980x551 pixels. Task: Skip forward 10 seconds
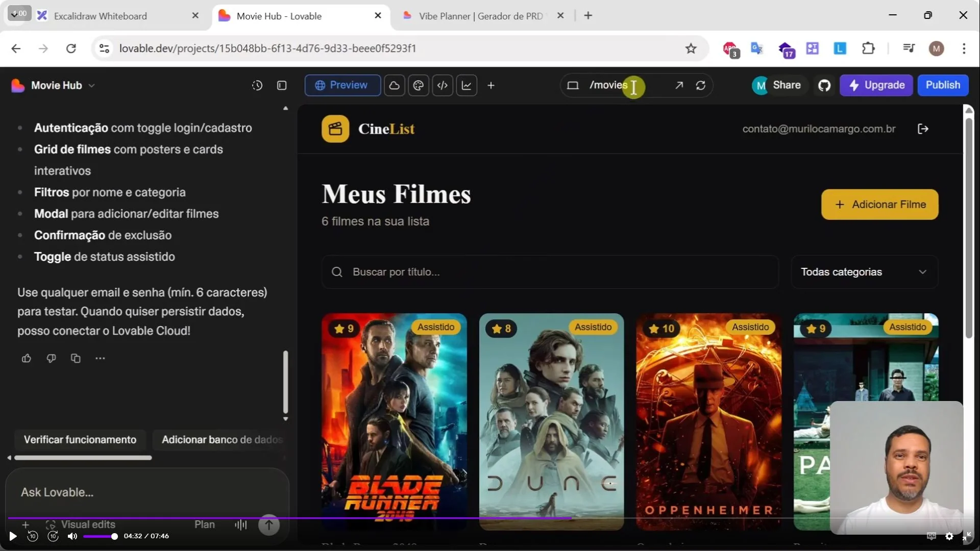pos(53,536)
